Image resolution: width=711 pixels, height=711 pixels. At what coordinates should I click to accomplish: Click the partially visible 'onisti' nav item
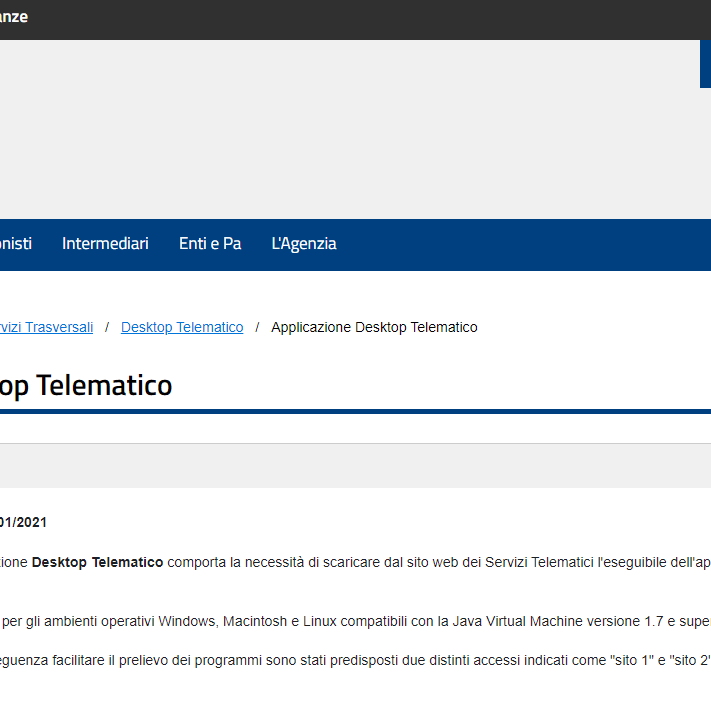pyautogui.click(x=16, y=244)
